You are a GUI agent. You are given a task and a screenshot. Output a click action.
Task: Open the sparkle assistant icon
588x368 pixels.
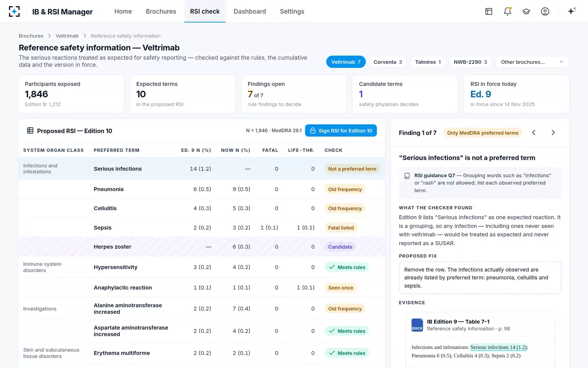pyautogui.click(x=572, y=11)
